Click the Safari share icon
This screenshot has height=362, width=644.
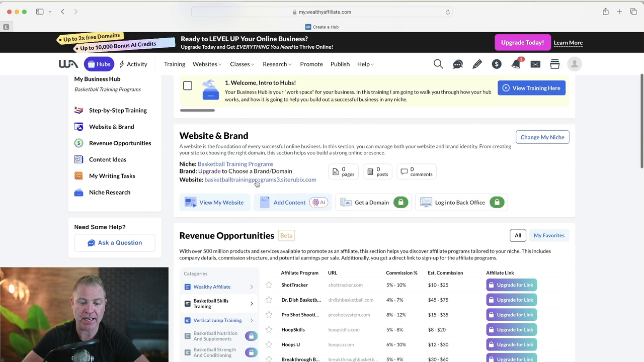tap(606, 12)
